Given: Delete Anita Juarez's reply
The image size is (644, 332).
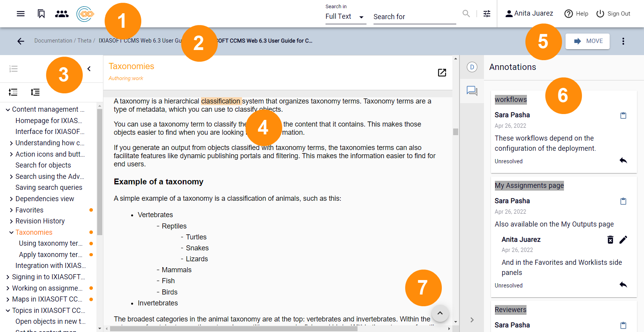Looking at the screenshot, I should pos(610,240).
